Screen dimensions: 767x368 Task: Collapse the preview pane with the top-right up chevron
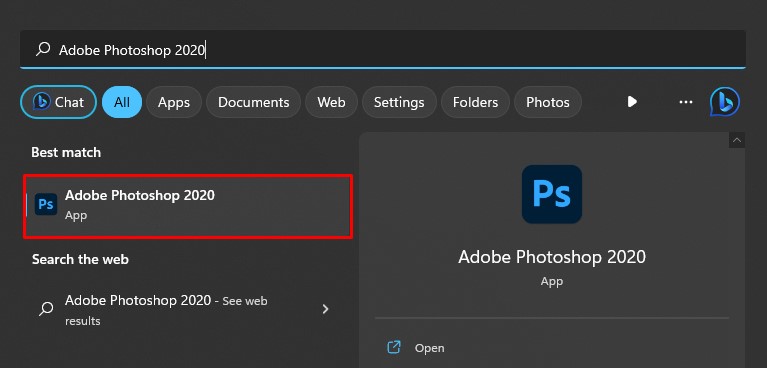point(737,140)
